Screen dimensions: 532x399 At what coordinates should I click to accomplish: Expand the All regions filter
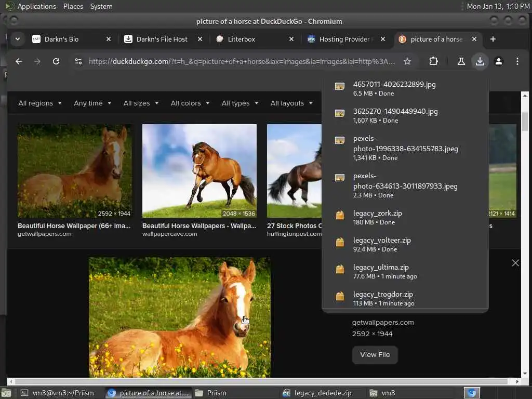[x=39, y=103]
